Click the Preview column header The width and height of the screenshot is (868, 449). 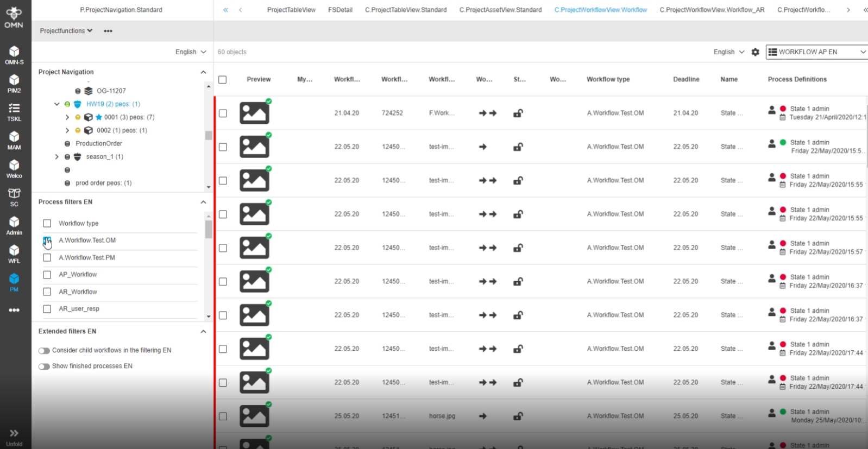[259, 79]
